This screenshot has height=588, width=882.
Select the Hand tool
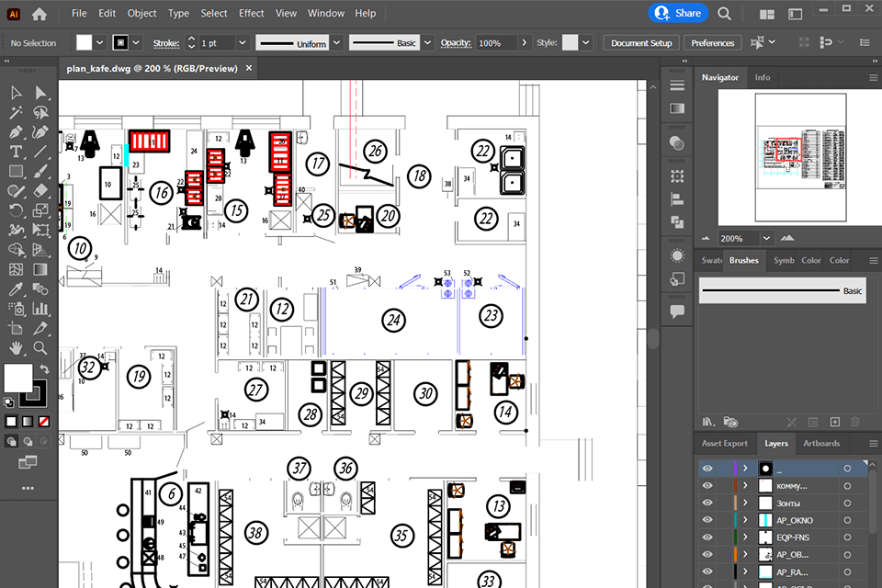(x=16, y=347)
